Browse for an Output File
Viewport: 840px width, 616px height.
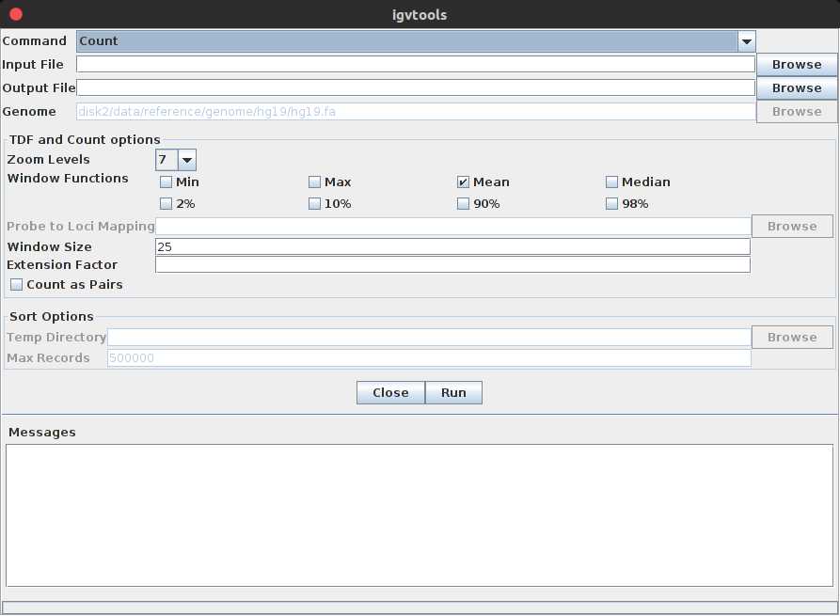point(797,87)
